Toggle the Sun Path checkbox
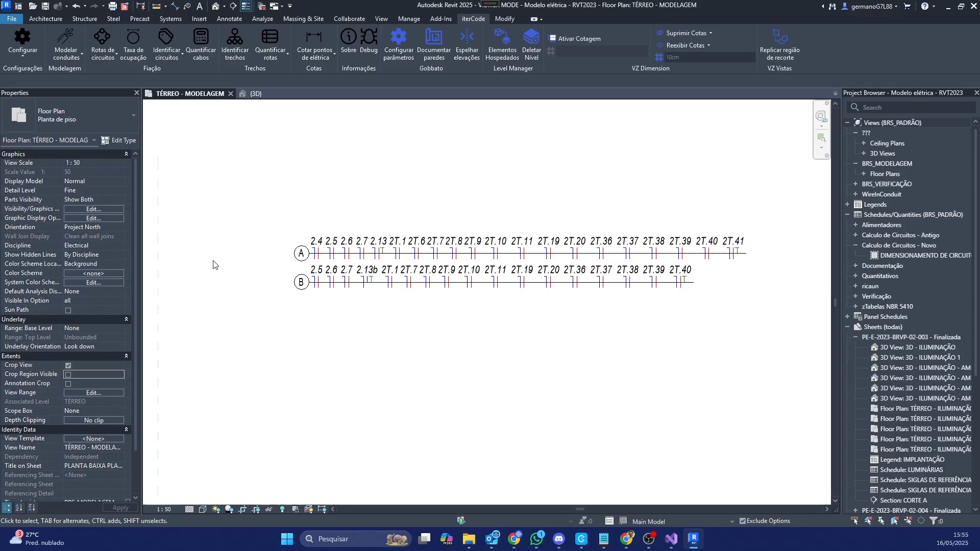The image size is (980, 551). pos(68,310)
